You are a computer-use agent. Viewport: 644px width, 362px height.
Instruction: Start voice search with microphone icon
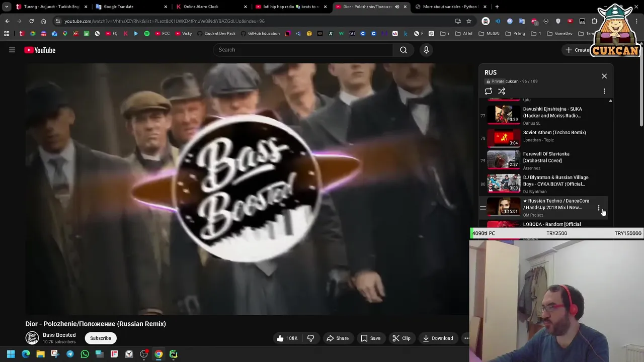coord(426,50)
